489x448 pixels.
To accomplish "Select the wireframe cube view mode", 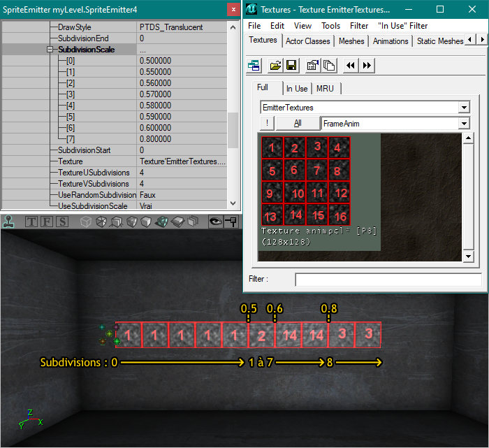I will click(x=86, y=222).
